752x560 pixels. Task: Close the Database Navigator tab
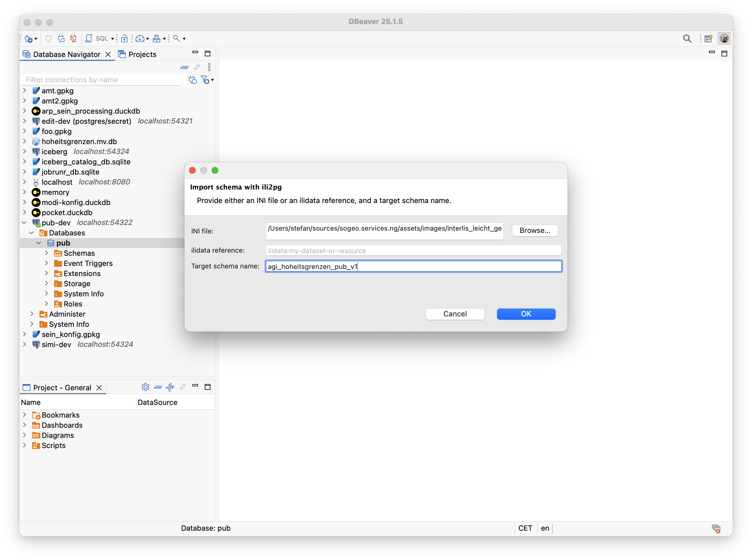tap(108, 54)
